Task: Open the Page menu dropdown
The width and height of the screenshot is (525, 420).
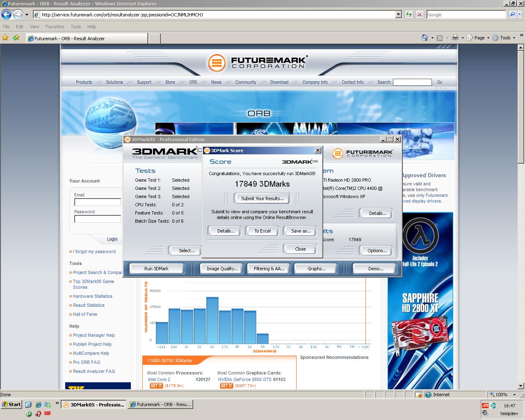Action: (x=478, y=38)
